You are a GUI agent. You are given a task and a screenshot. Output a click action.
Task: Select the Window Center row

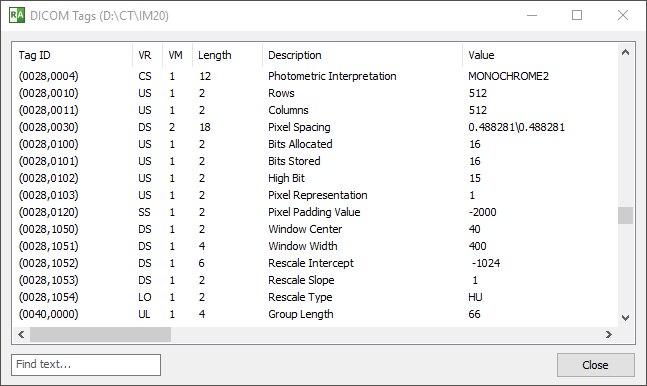(x=315, y=229)
